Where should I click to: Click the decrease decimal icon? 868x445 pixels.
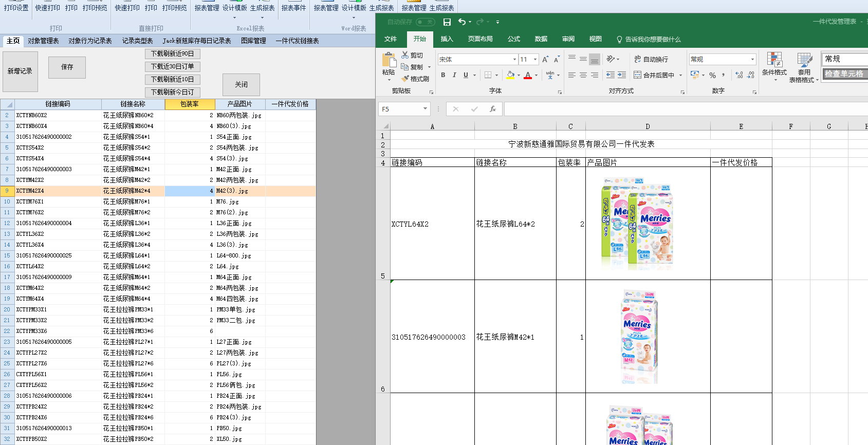point(751,75)
